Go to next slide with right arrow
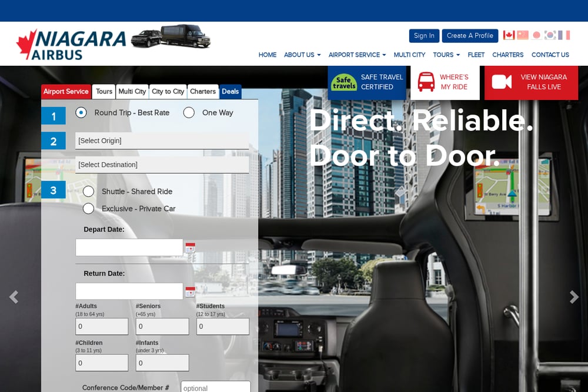This screenshot has width=588, height=392. coord(574,297)
